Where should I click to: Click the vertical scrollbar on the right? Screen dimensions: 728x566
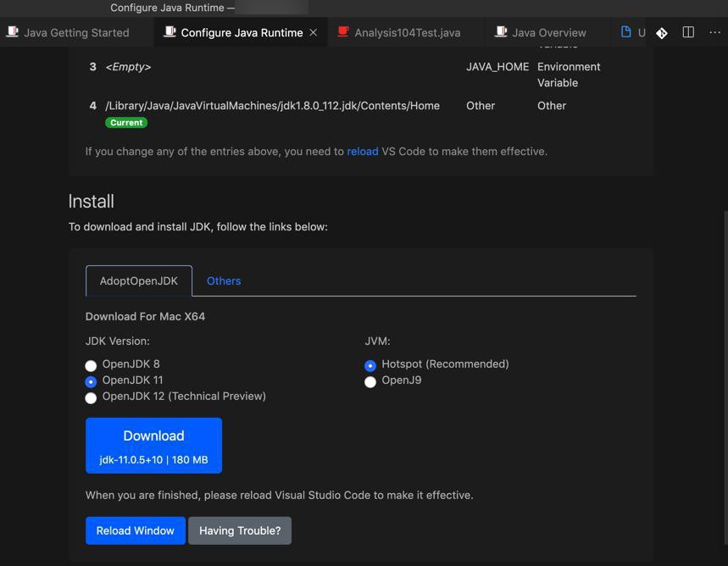(725, 378)
